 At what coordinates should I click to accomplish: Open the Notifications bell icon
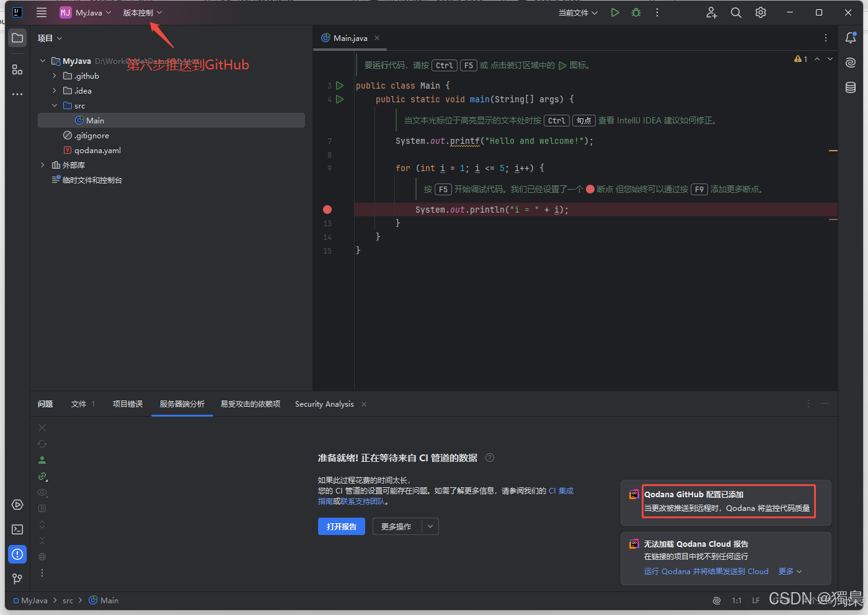click(850, 37)
